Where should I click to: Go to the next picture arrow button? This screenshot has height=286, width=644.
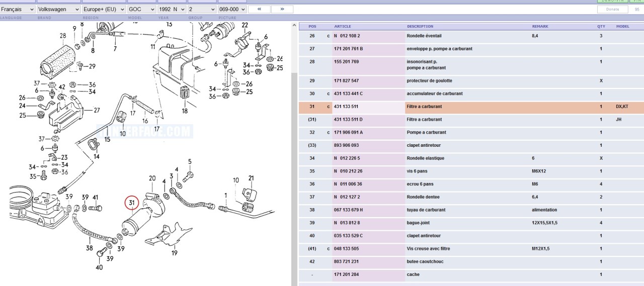tap(282, 9)
